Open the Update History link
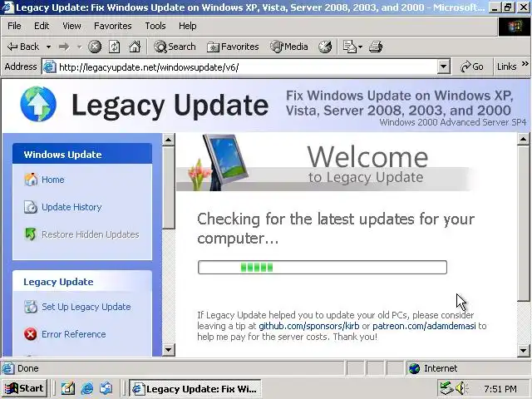 (71, 207)
